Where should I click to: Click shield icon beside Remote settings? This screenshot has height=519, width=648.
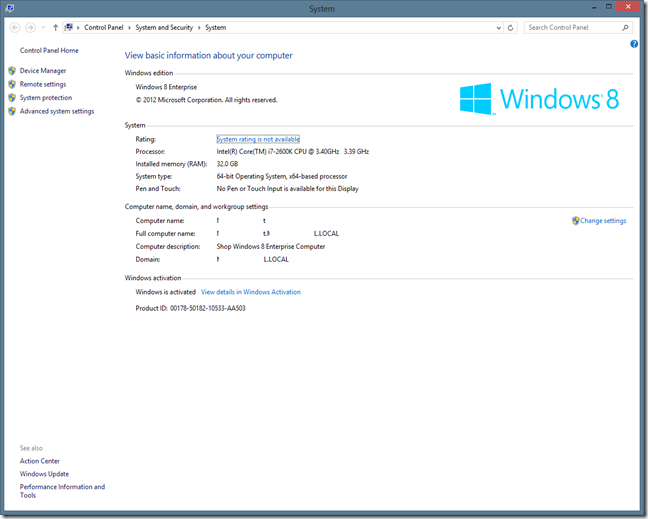tap(12, 84)
